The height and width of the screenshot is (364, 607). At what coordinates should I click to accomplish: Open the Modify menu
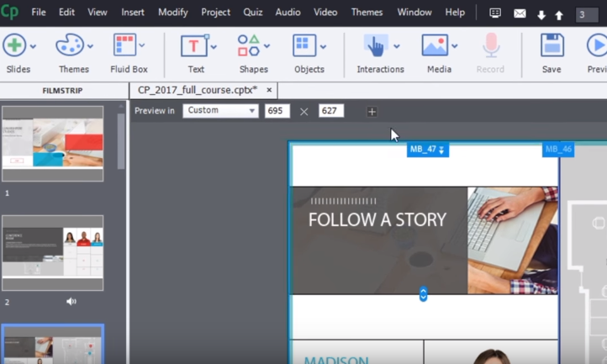pyautogui.click(x=173, y=13)
